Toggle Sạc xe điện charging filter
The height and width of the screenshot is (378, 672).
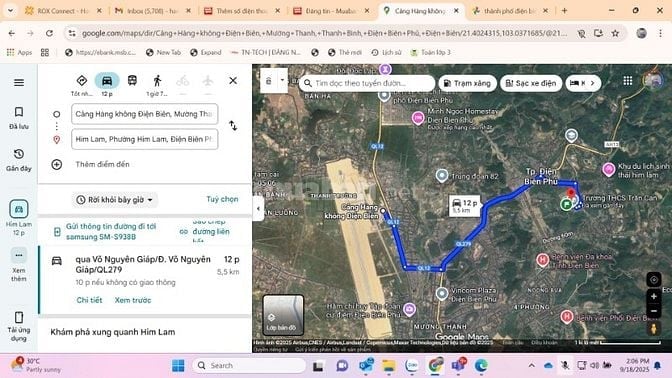coord(531,83)
